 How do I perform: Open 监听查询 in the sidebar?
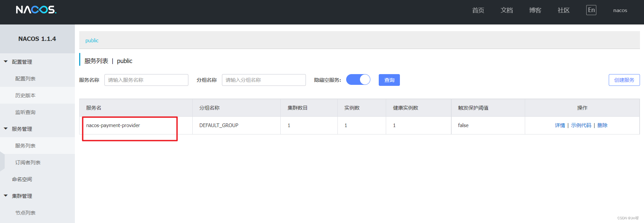[26, 112]
